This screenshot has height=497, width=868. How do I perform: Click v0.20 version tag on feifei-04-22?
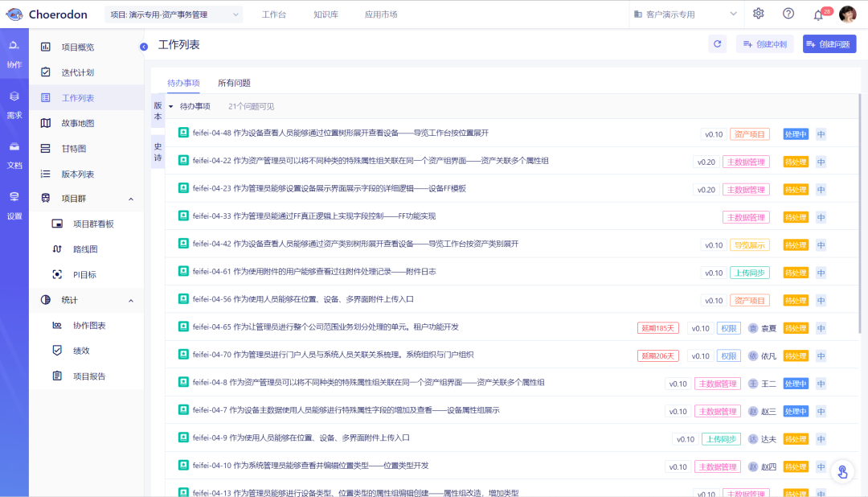click(x=706, y=162)
